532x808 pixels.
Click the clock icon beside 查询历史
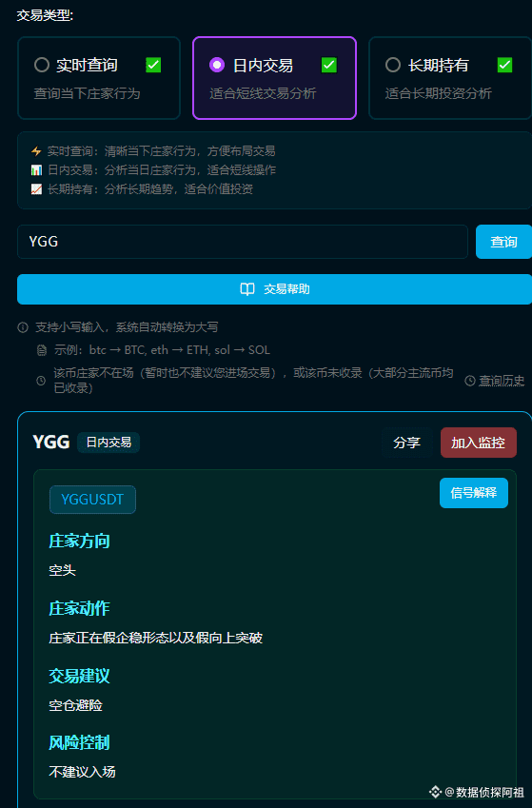(x=469, y=381)
